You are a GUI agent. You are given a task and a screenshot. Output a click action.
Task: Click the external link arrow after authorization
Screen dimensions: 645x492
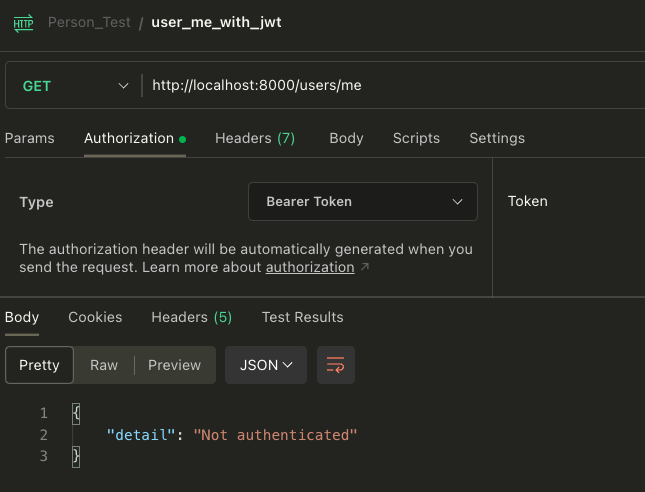(x=365, y=268)
